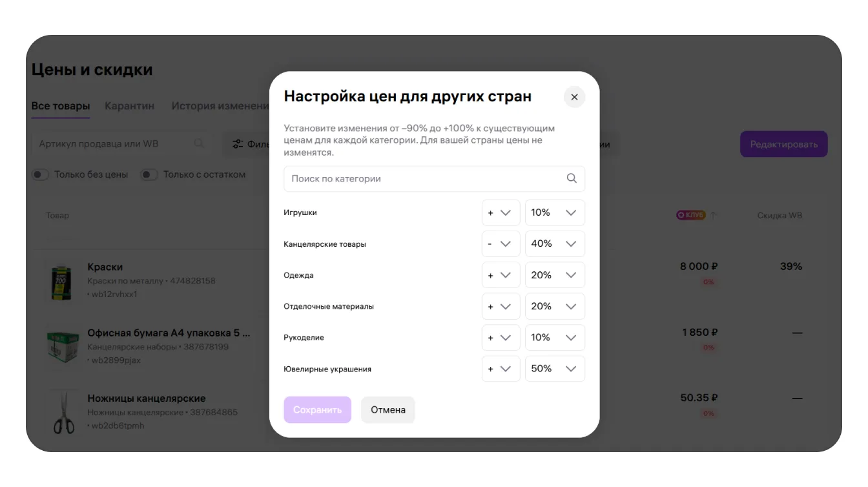This screenshot has height=487, width=868.
Task: Click the Отмена button
Action: (388, 410)
